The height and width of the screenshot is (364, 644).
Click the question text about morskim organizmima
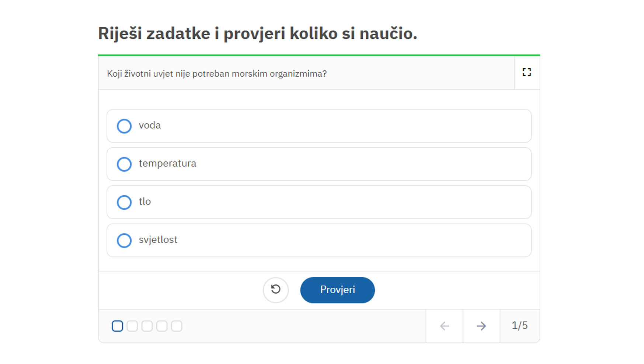217,74
